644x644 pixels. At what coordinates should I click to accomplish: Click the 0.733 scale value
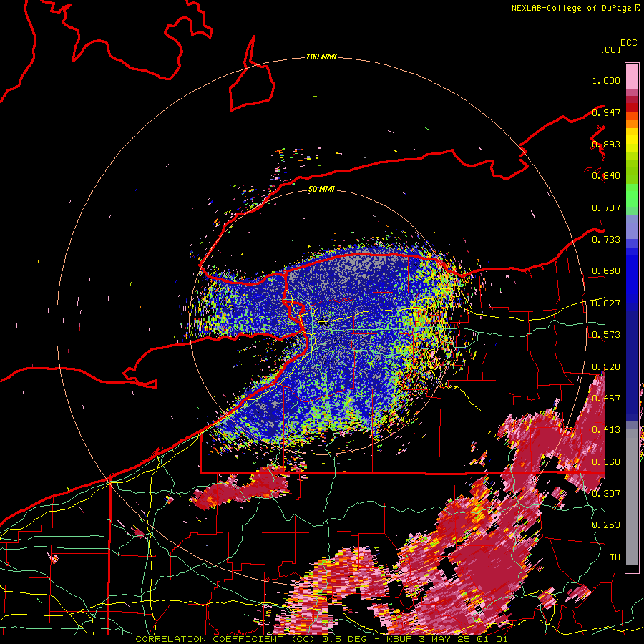click(x=606, y=240)
